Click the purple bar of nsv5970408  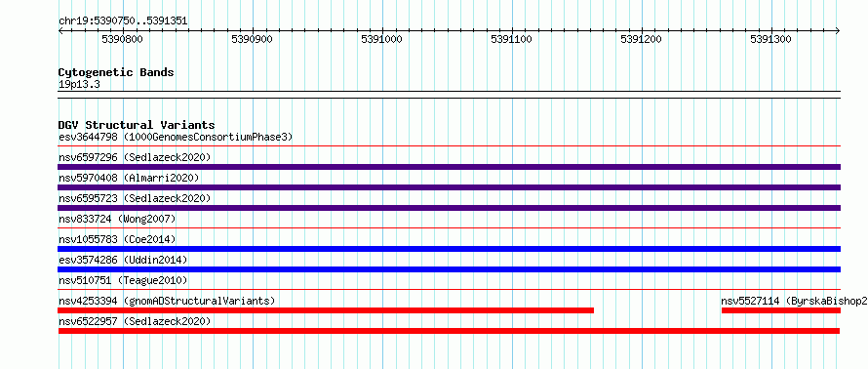[x=450, y=187]
